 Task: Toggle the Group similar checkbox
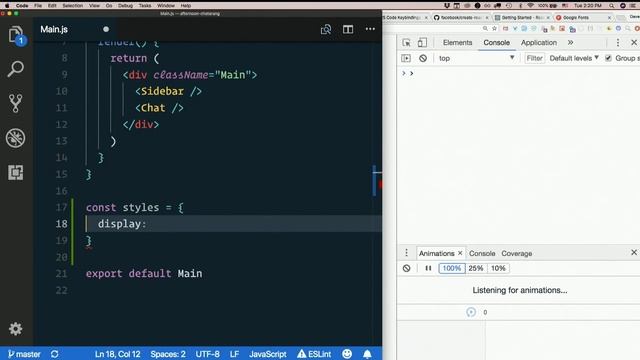click(x=608, y=58)
